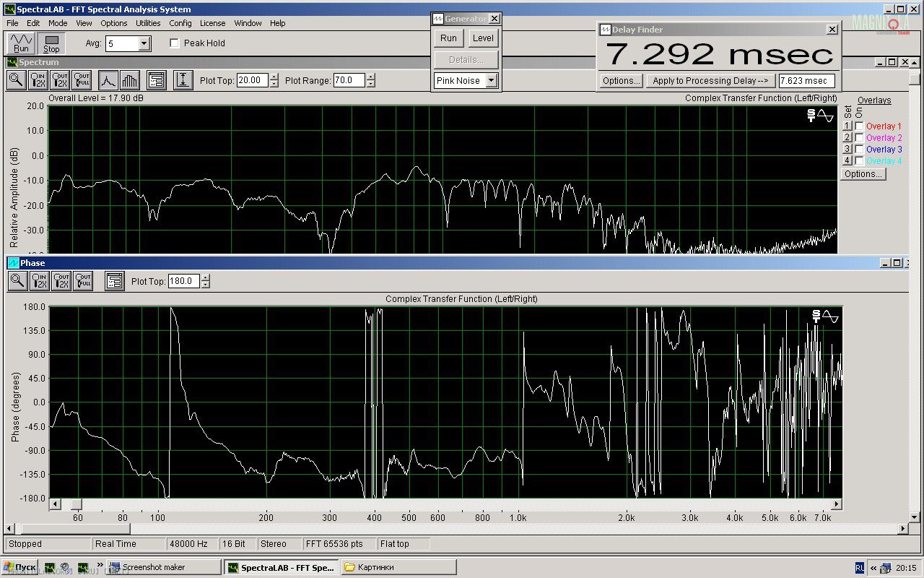
Task: Zoom out full in Phase window
Action: click(82, 281)
